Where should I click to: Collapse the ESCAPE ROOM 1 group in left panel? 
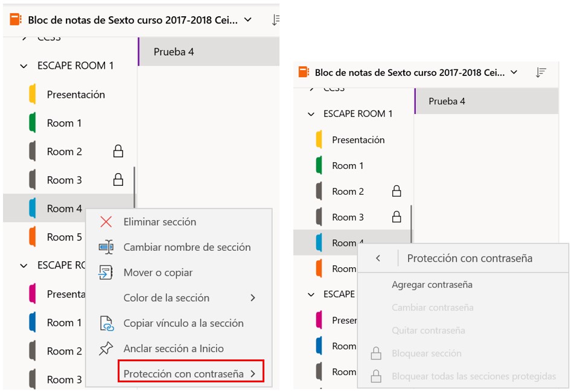point(24,66)
